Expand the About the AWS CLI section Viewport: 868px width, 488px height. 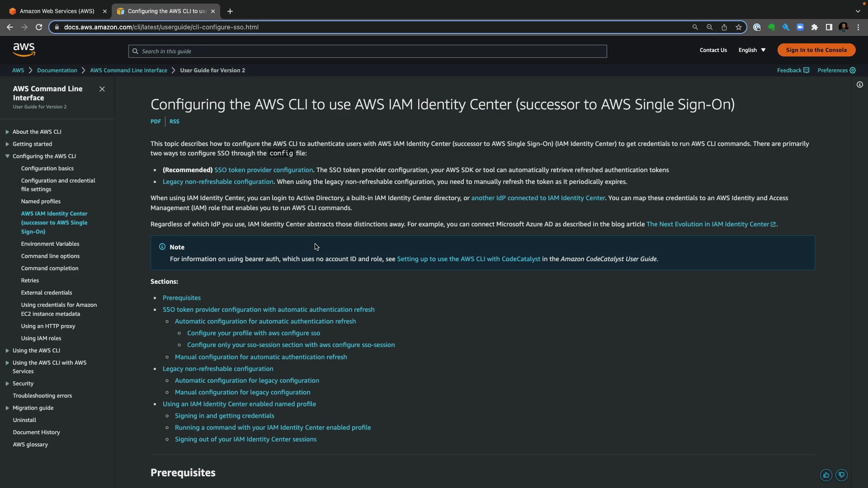[x=7, y=132]
